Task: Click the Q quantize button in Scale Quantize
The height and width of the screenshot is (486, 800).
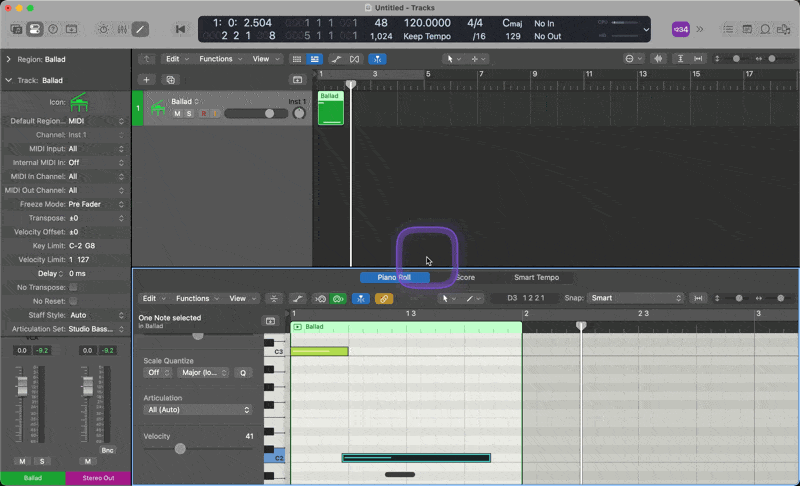Action: tap(242, 372)
